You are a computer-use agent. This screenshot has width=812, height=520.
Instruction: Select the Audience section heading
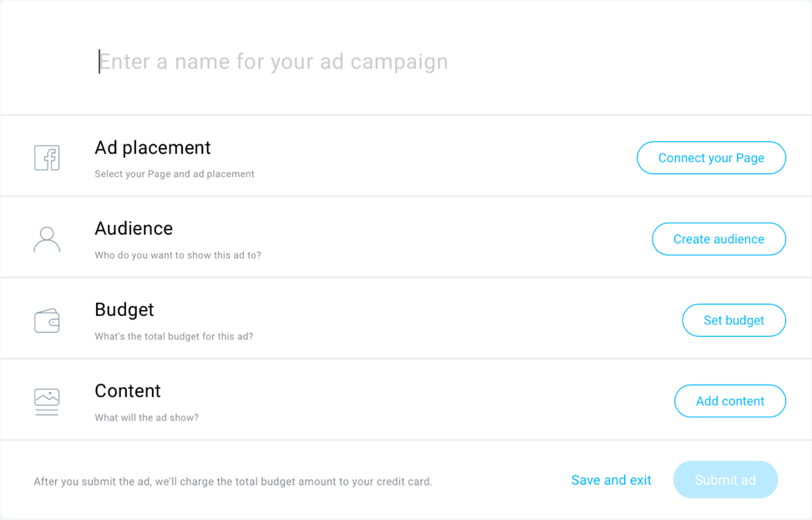pyautogui.click(x=134, y=228)
